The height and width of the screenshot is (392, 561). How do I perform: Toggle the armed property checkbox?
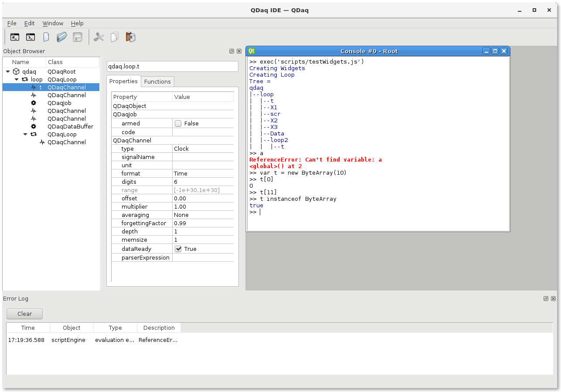coord(178,123)
